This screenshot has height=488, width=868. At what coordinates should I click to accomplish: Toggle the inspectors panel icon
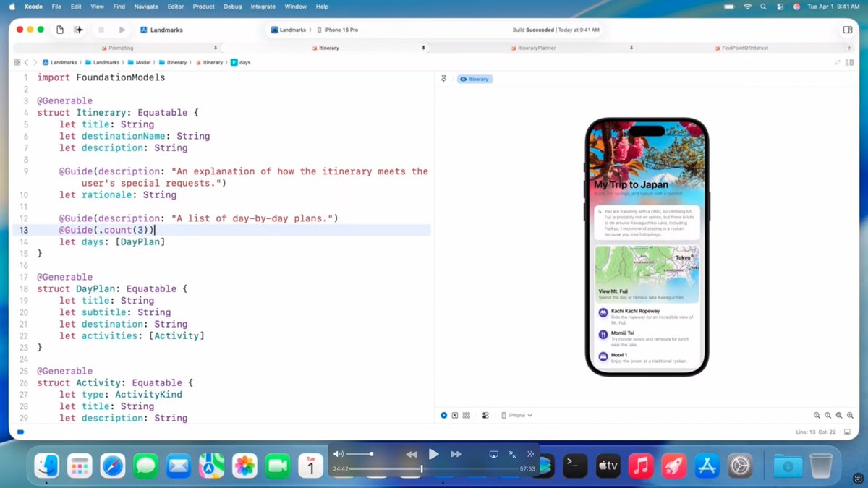(848, 30)
